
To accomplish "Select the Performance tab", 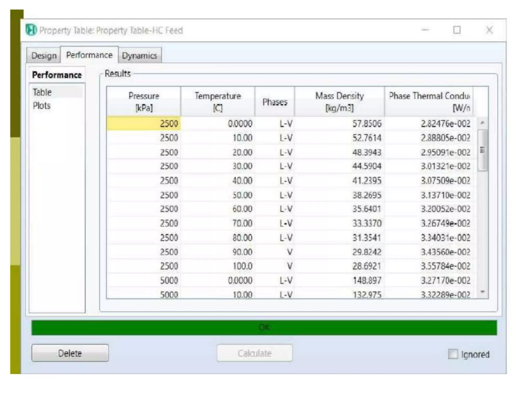I will tap(89, 55).
